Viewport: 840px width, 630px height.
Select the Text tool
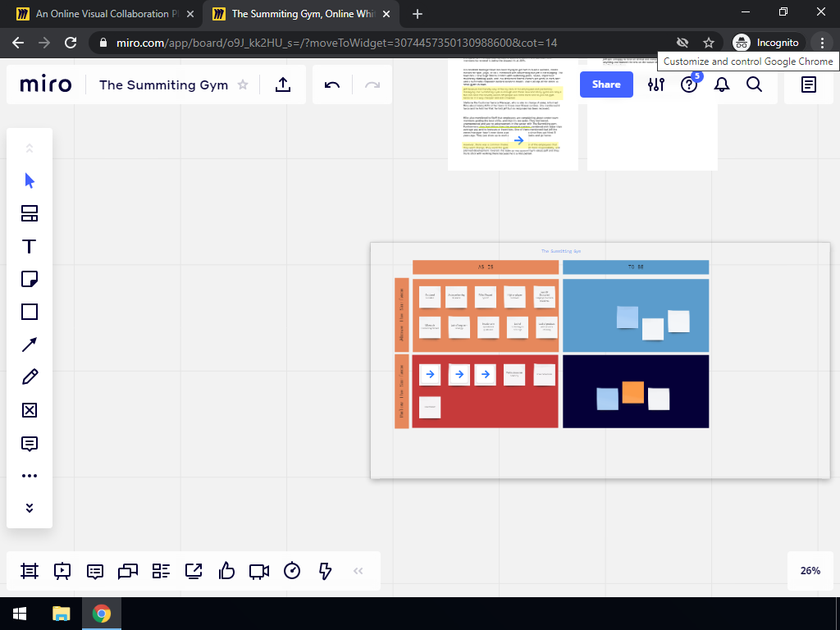(30, 247)
